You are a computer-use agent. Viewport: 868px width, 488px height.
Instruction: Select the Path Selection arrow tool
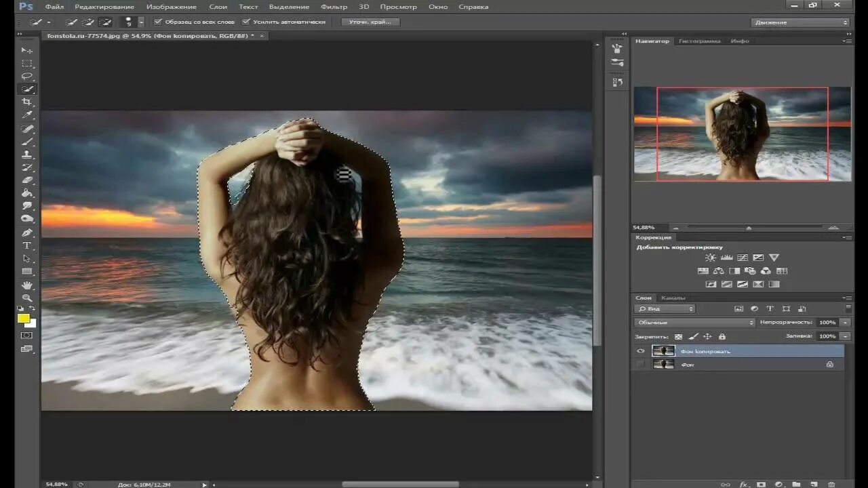point(27,258)
